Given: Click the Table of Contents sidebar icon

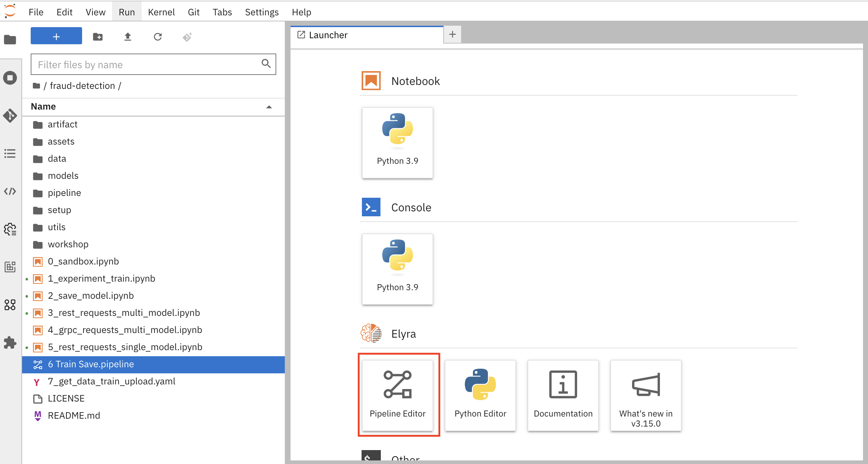Looking at the screenshot, I should [10, 153].
